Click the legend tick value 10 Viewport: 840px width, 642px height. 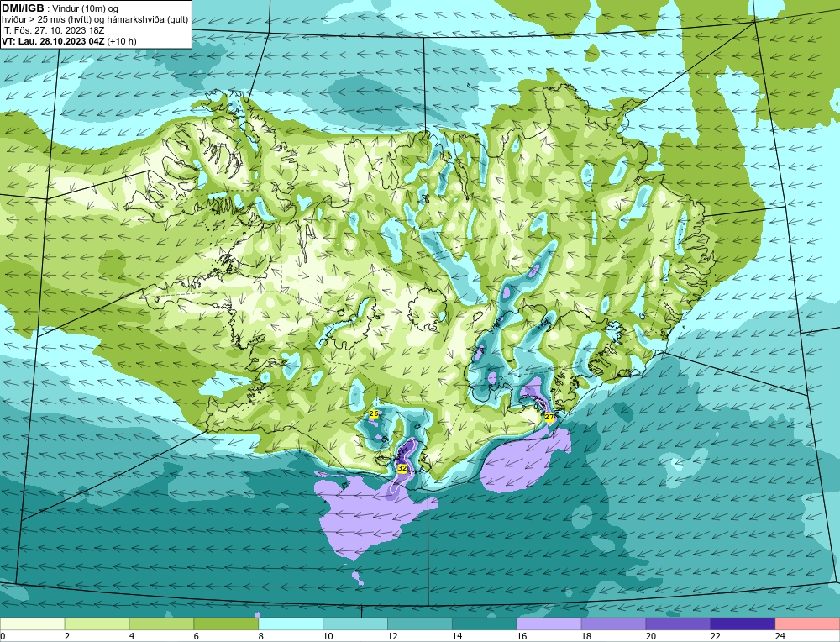point(328,636)
